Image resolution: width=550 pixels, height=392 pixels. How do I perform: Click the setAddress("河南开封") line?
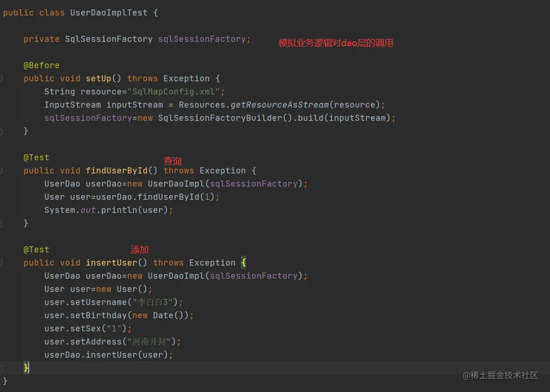click(x=112, y=342)
